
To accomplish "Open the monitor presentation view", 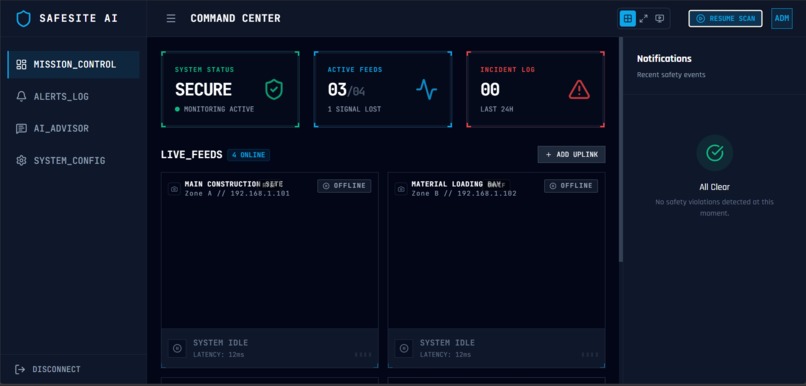I will [x=660, y=19].
